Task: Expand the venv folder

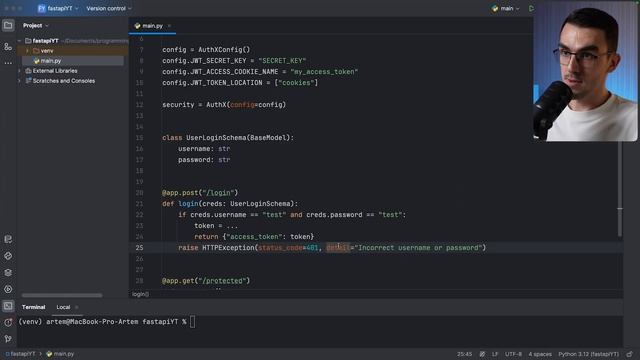Action: click(27, 51)
